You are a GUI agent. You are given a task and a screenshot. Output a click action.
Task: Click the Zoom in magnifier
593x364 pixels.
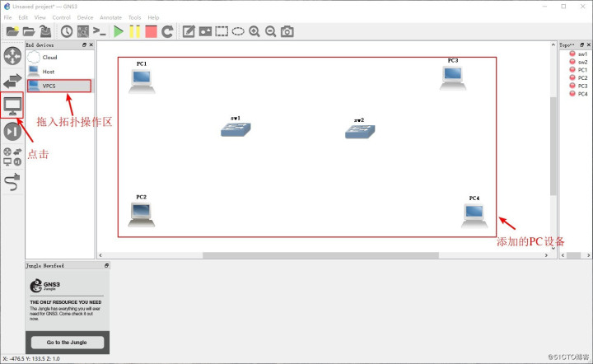pos(254,31)
